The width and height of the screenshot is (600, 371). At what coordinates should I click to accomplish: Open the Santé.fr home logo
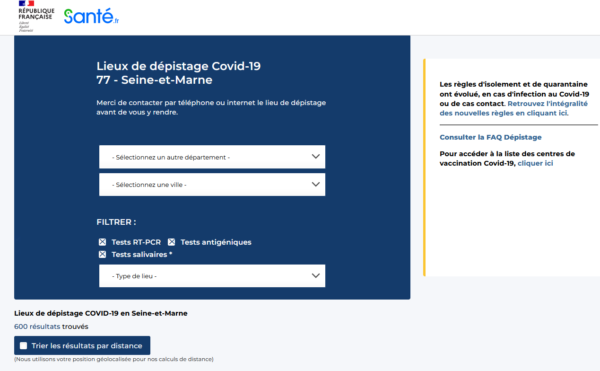91,16
